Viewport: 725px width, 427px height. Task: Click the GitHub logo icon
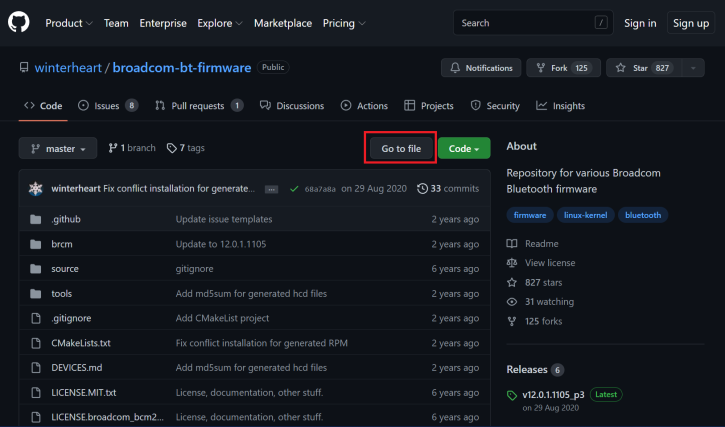tap(20, 23)
